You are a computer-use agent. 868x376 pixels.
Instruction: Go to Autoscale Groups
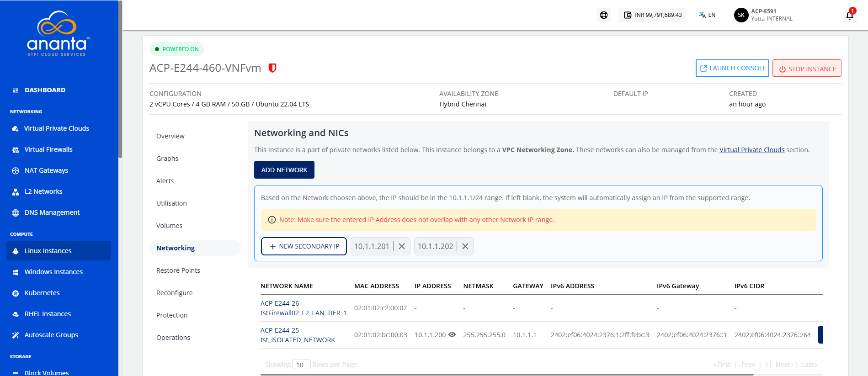click(x=51, y=335)
